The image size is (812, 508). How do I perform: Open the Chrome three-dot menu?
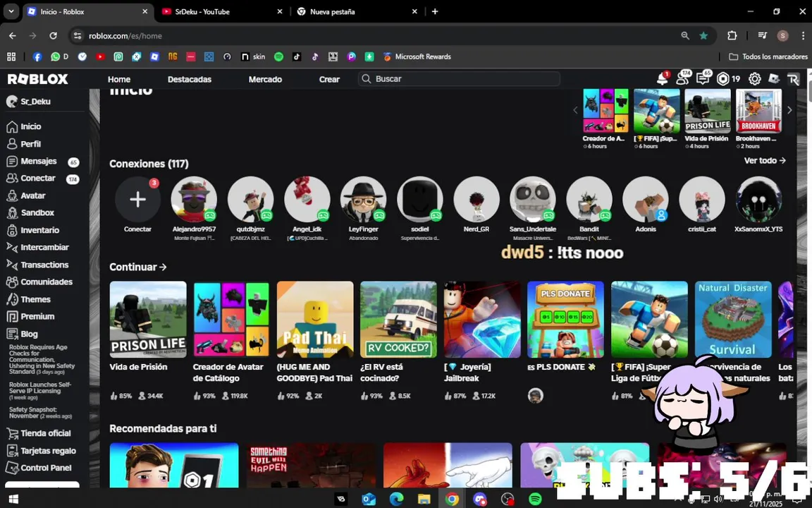click(x=803, y=36)
